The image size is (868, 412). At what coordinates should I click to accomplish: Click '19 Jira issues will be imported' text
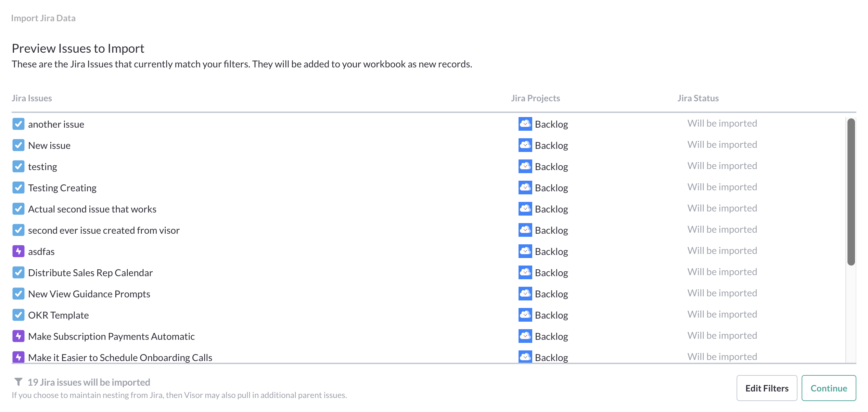click(89, 382)
